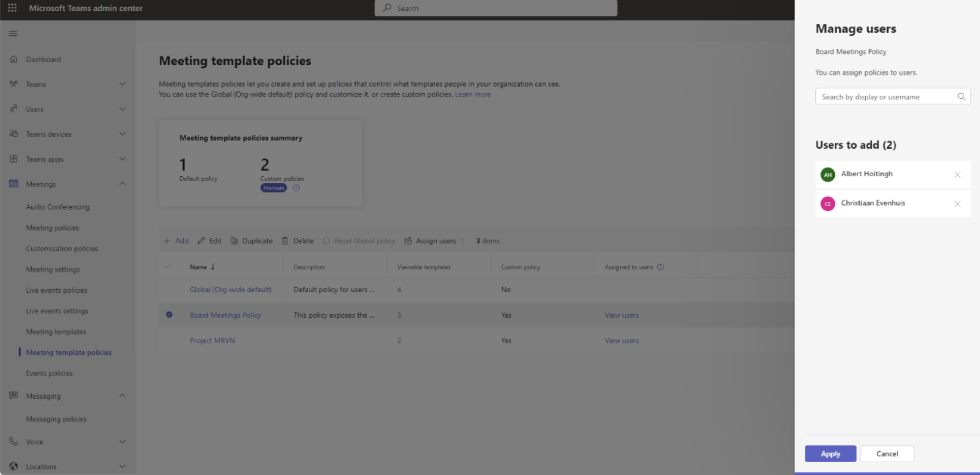
Task: Expand the Users section chevron
Action: [x=123, y=109]
